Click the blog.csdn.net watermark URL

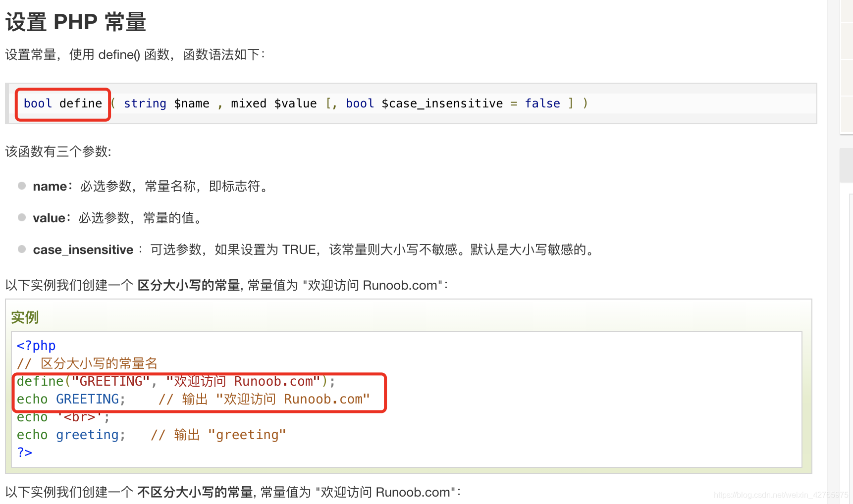[781, 495]
